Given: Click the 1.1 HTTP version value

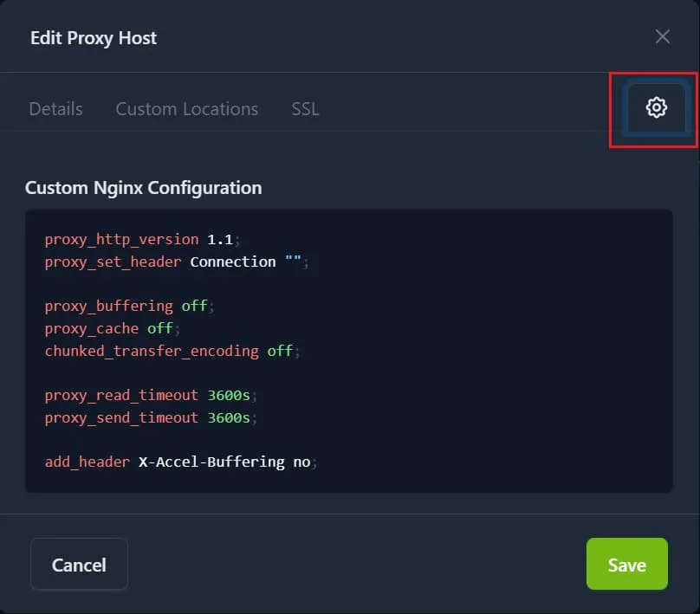Looking at the screenshot, I should point(220,239).
